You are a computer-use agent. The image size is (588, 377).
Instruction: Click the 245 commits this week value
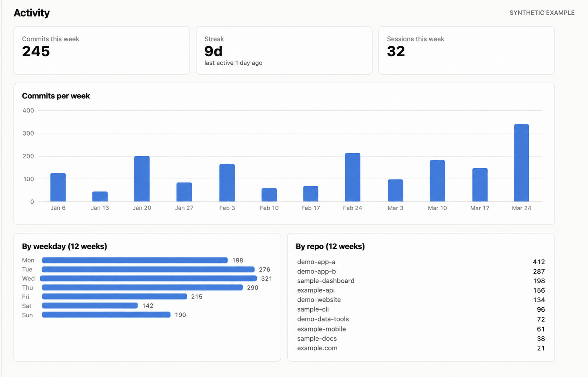tap(36, 51)
